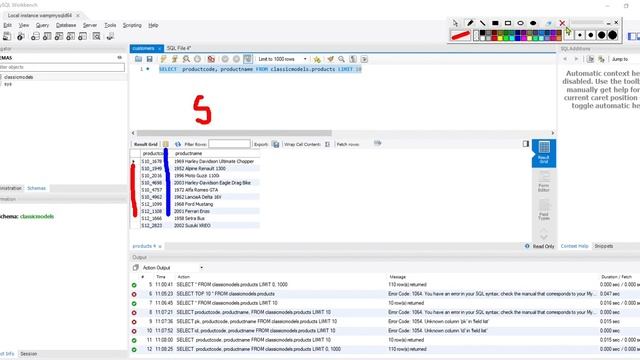Image resolution: width=640 pixels, height=360 pixels.
Task: Click the reconnect to DBMS toolbar icon
Action: click(x=110, y=36)
